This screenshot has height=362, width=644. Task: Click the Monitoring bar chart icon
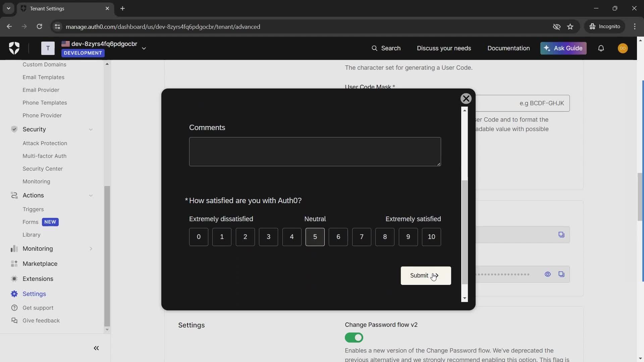[x=14, y=249]
